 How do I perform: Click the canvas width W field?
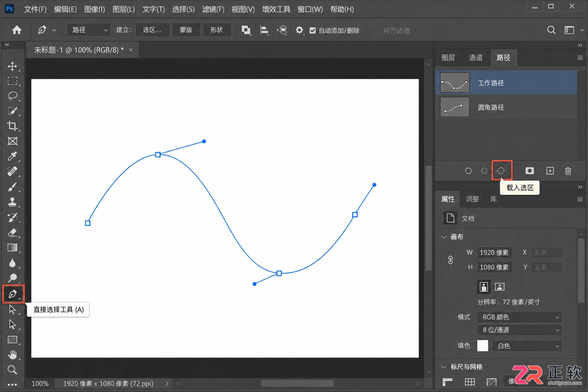coord(494,253)
